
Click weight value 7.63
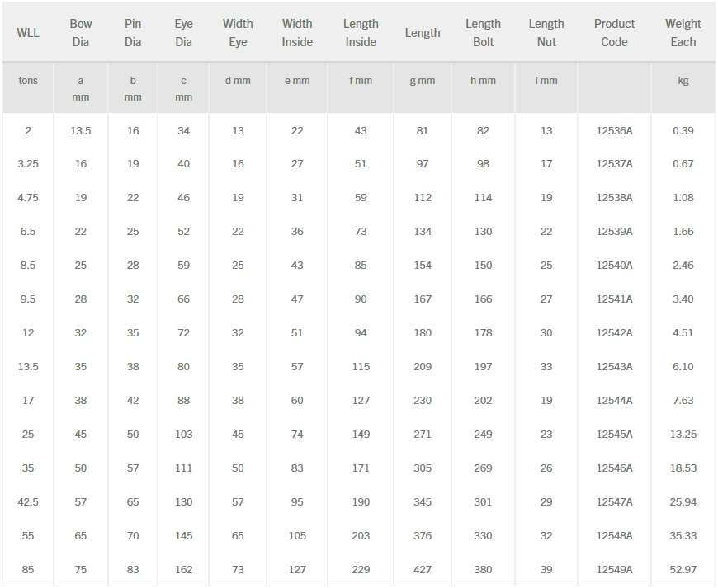point(683,401)
